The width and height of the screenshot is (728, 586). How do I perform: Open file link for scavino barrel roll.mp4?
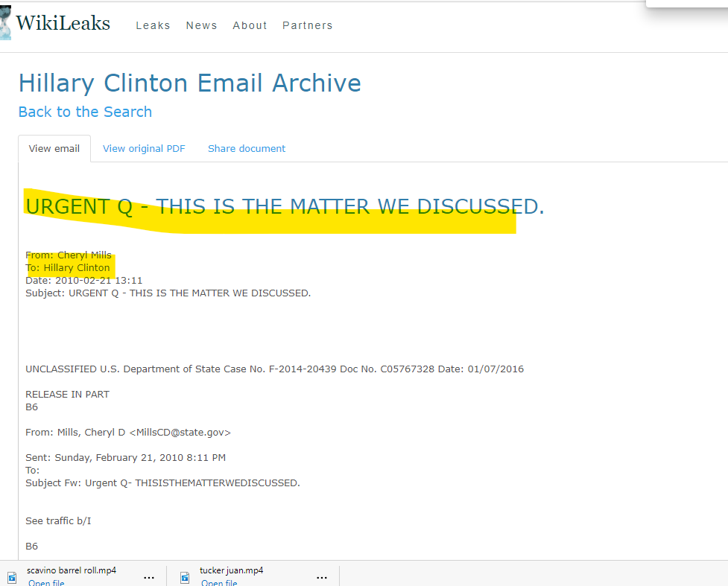(x=46, y=583)
